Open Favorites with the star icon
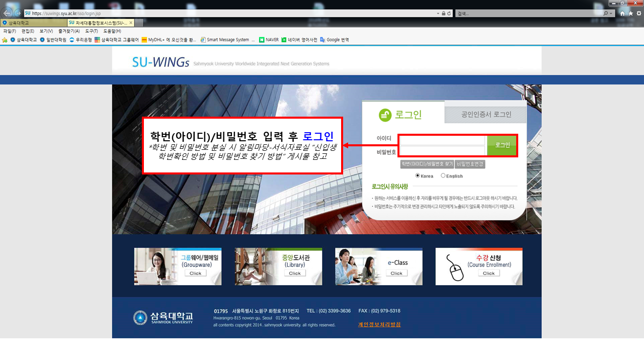The image size is (644, 362). point(630,14)
